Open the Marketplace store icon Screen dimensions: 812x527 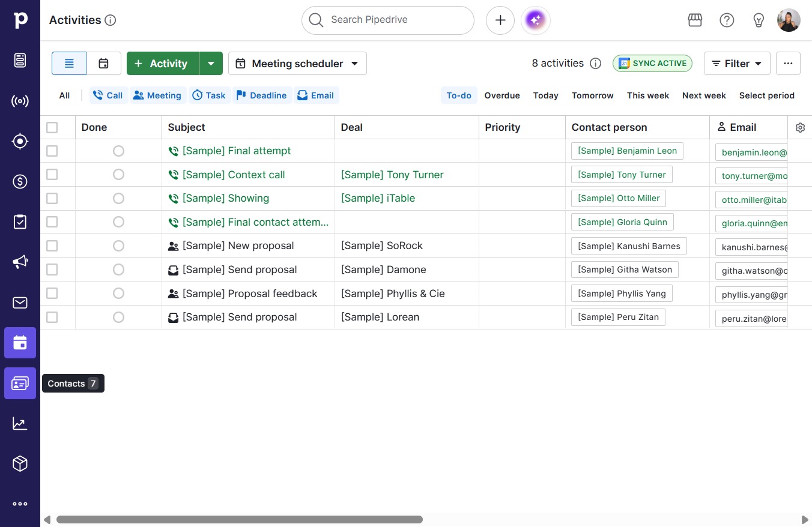pos(695,20)
